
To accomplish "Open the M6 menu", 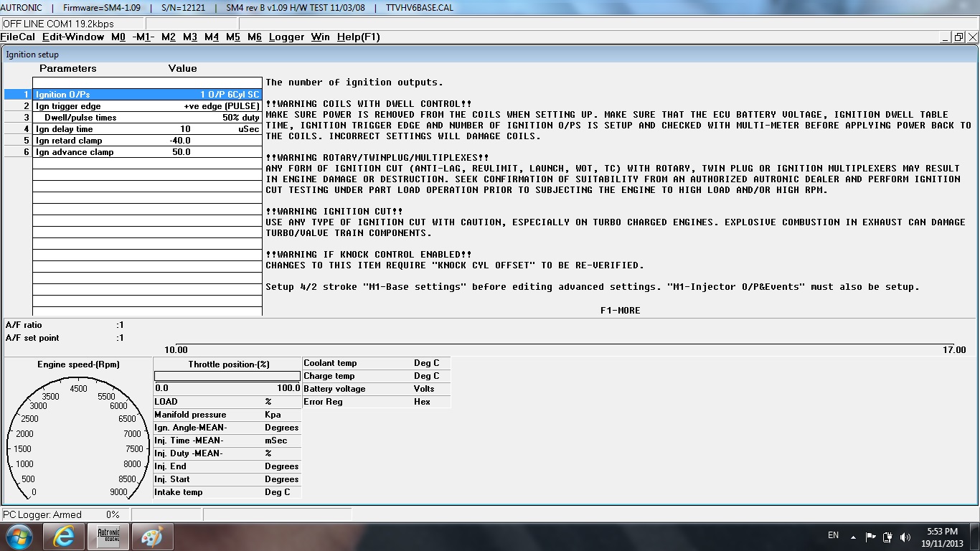I will (x=255, y=37).
